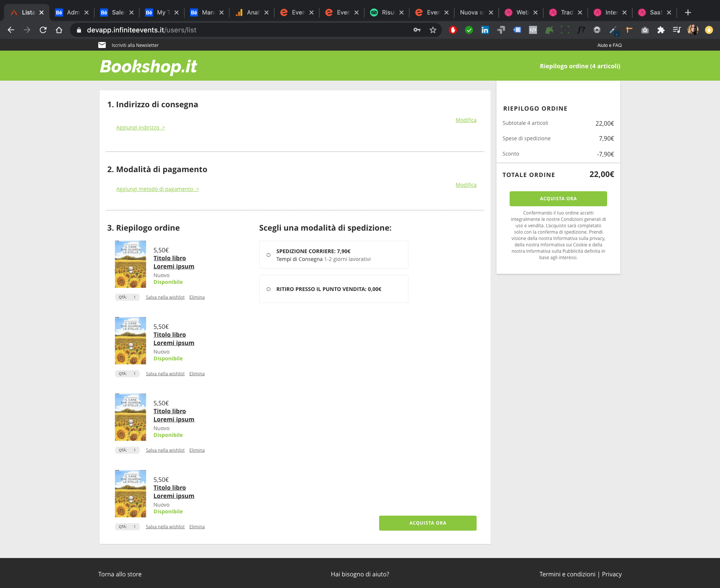Viewport: 720px width, 588px height.
Task: Click the fourth book cover thumbnail
Action: 130,493
